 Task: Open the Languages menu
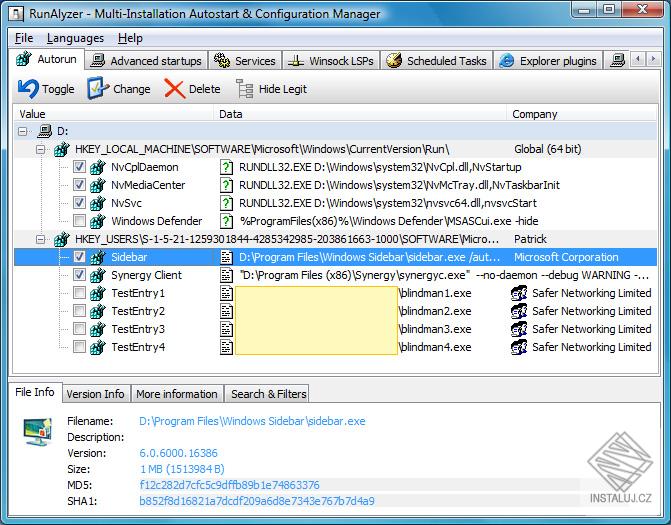pyautogui.click(x=75, y=38)
